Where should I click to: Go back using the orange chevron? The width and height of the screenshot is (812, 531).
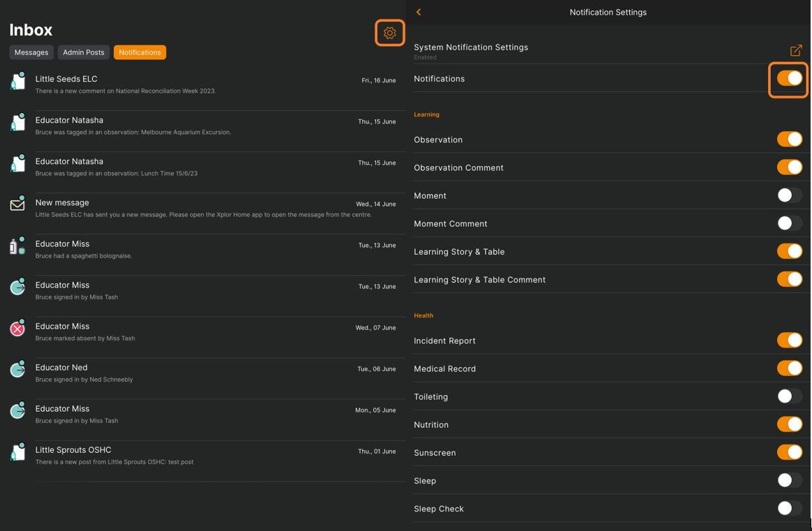pos(419,12)
